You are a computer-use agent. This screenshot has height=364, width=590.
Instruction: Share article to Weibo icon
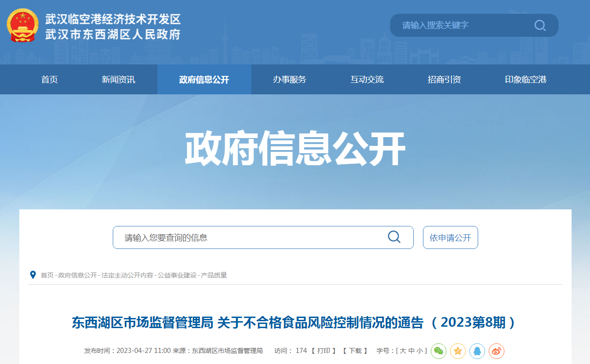(x=497, y=351)
